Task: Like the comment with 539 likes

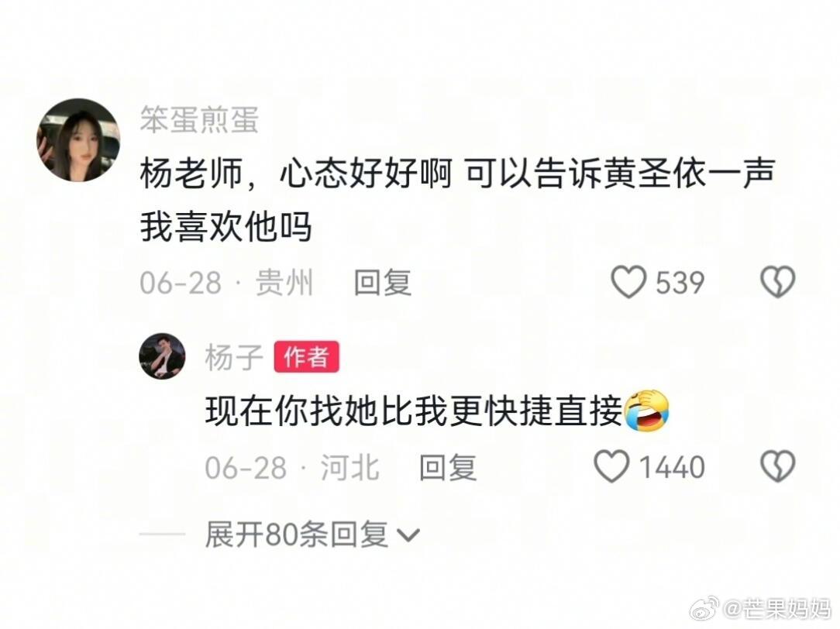Action: point(629,282)
